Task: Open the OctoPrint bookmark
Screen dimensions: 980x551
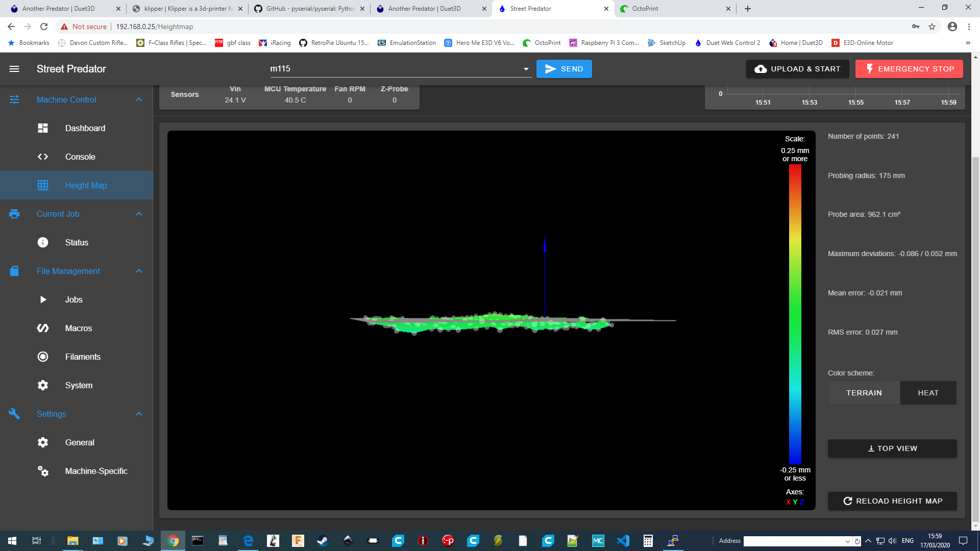Action: click(542, 43)
